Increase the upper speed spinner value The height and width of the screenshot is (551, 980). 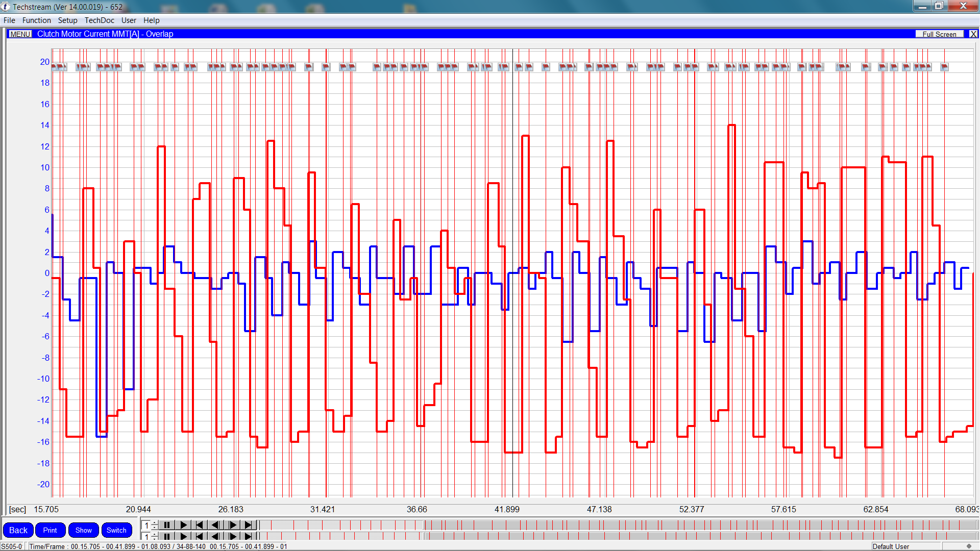[x=155, y=523]
